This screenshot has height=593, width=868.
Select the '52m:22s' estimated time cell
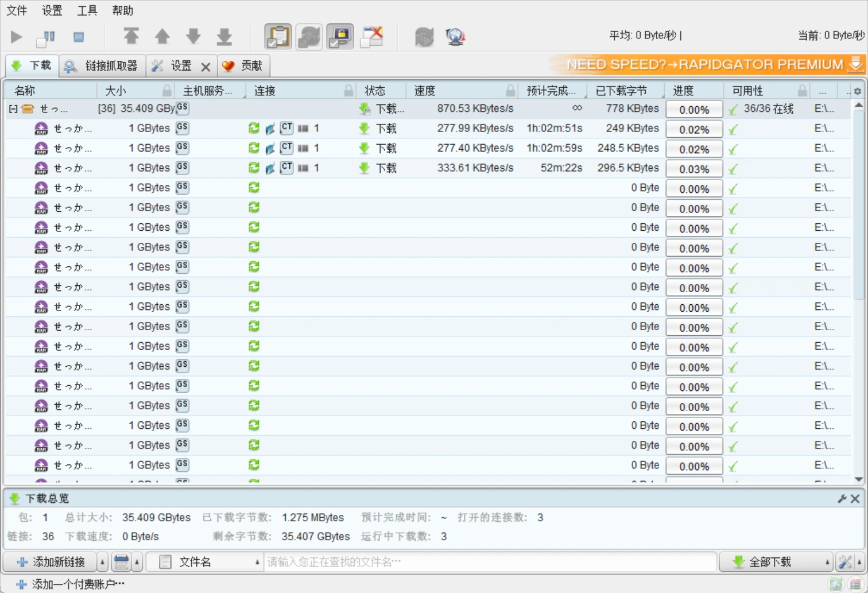pos(561,168)
